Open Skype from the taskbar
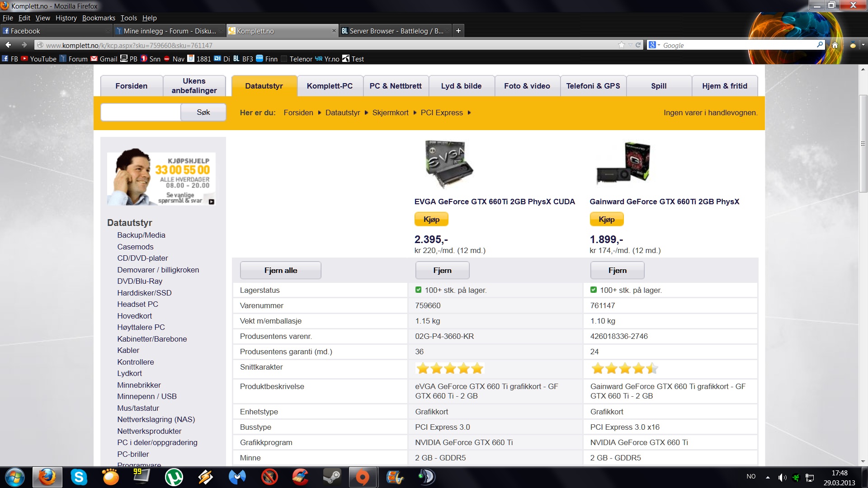Screen dimensions: 868x488 [x=79, y=477]
